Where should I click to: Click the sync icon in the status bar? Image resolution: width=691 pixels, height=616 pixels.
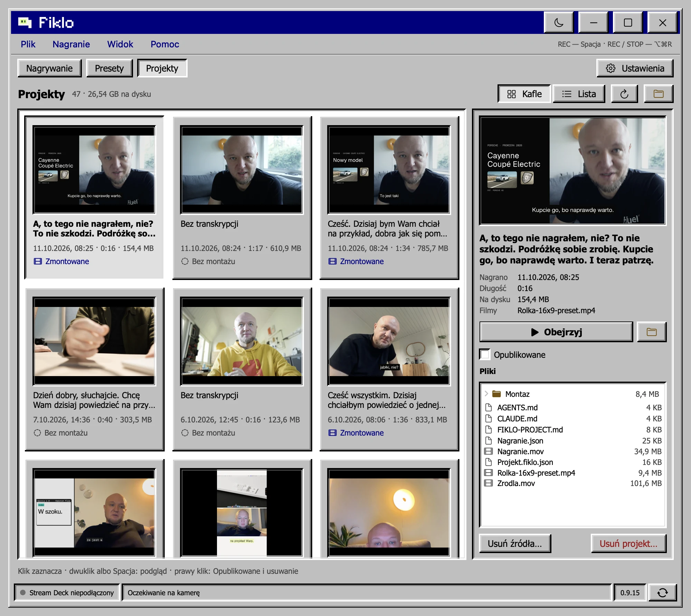click(x=662, y=593)
